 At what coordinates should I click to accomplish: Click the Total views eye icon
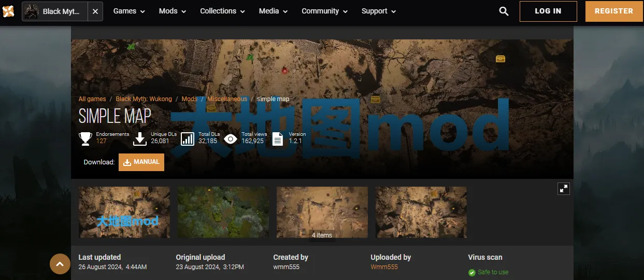[231, 138]
